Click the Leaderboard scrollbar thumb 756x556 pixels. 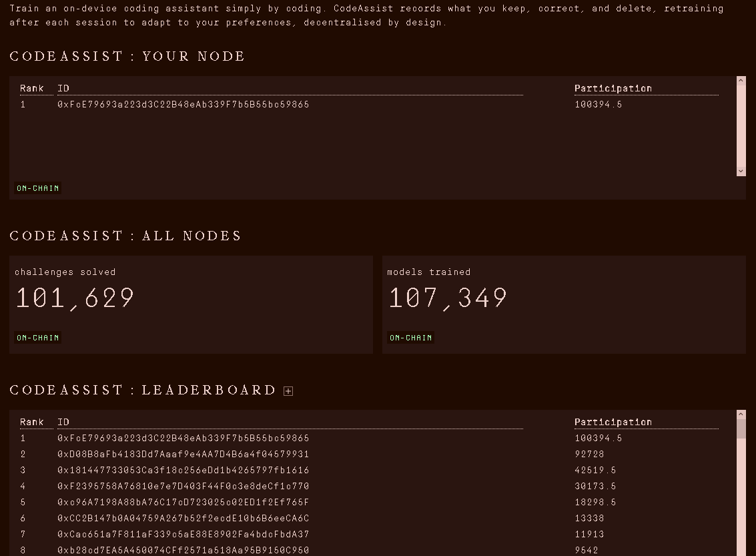[741, 429]
